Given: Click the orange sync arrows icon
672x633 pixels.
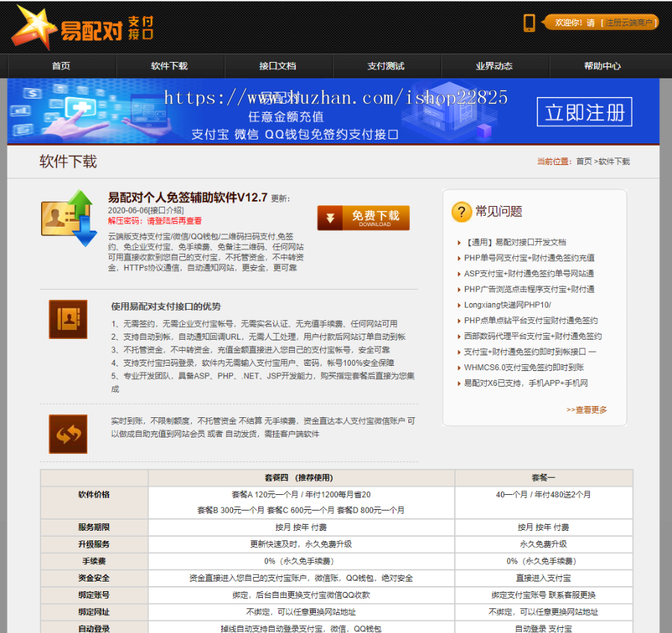Looking at the screenshot, I should 68,434.
